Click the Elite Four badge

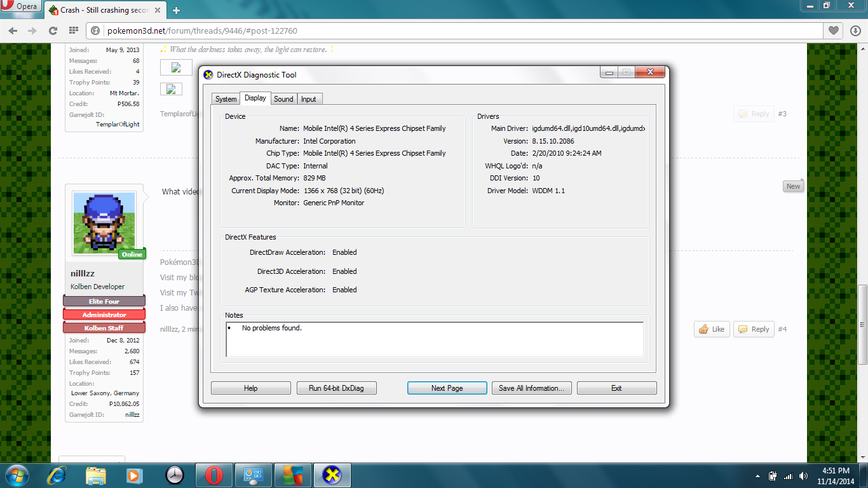point(104,301)
